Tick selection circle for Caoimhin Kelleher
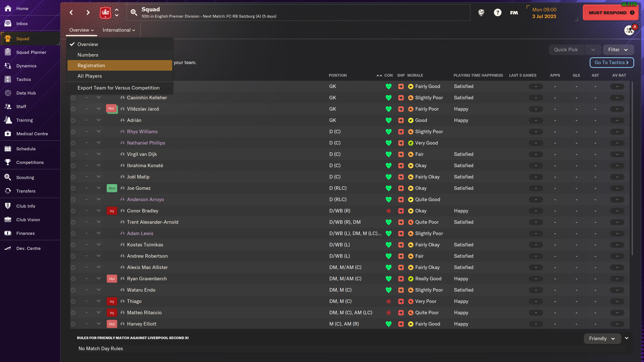 73,98
